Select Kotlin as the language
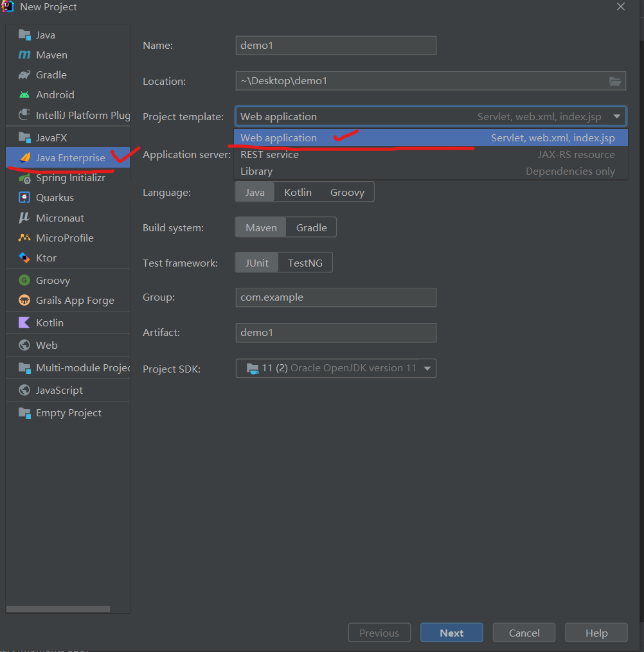This screenshot has height=652, width=644. click(298, 193)
